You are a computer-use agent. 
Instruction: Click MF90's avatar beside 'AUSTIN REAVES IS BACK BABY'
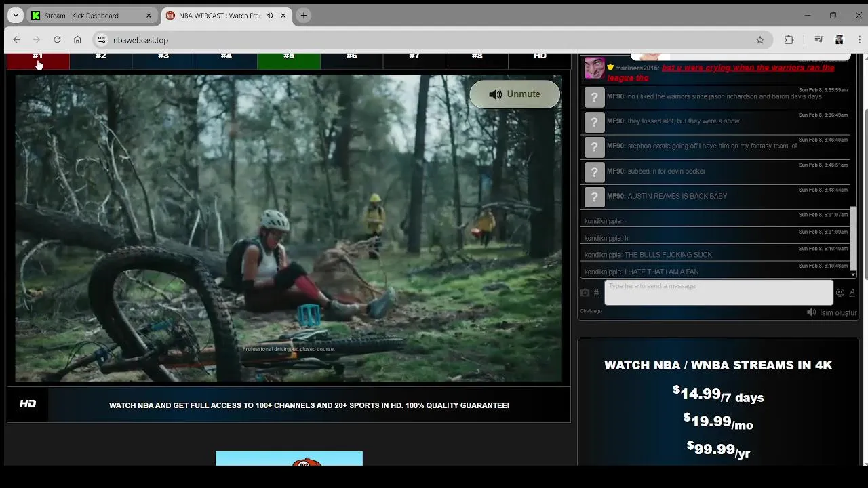tap(594, 197)
